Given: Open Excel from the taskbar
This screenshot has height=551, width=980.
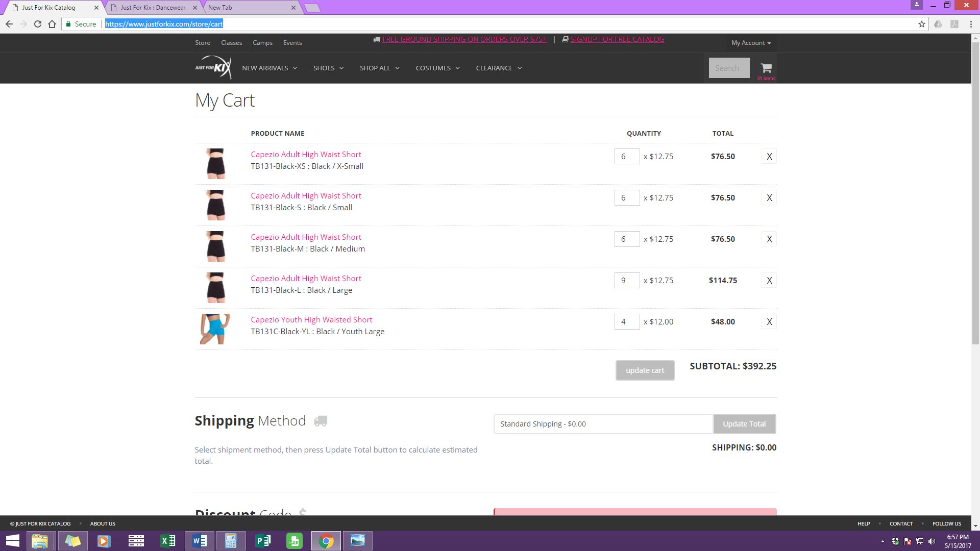Looking at the screenshot, I should point(167,541).
